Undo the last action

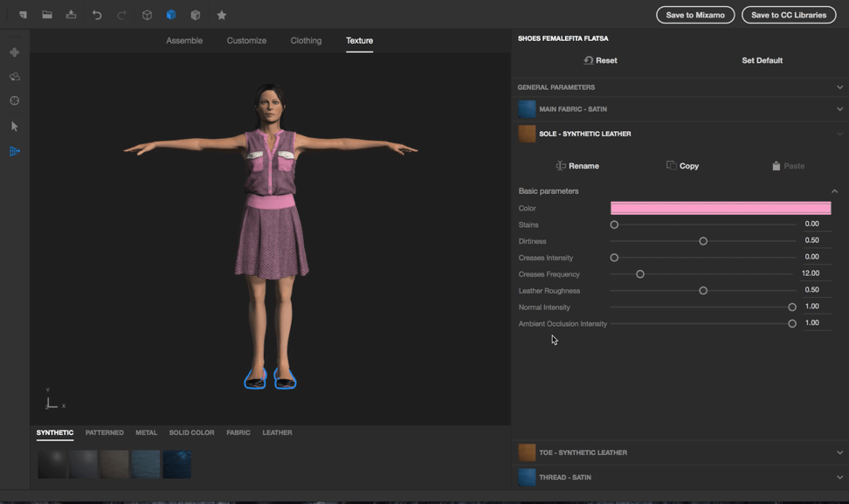[97, 15]
